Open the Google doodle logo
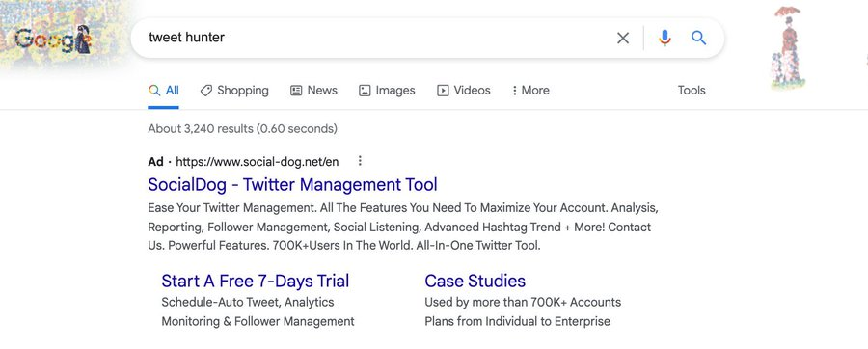868x349 pixels. 53,40
